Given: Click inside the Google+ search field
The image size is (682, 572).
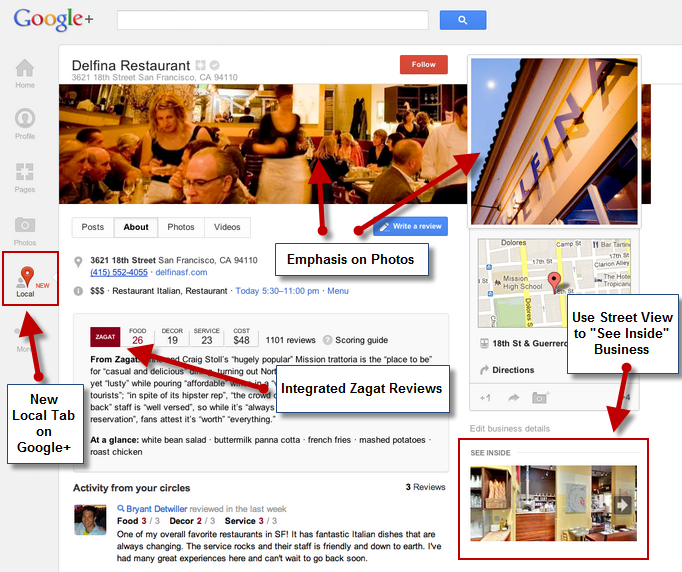Looking at the screenshot, I should coord(273,20).
